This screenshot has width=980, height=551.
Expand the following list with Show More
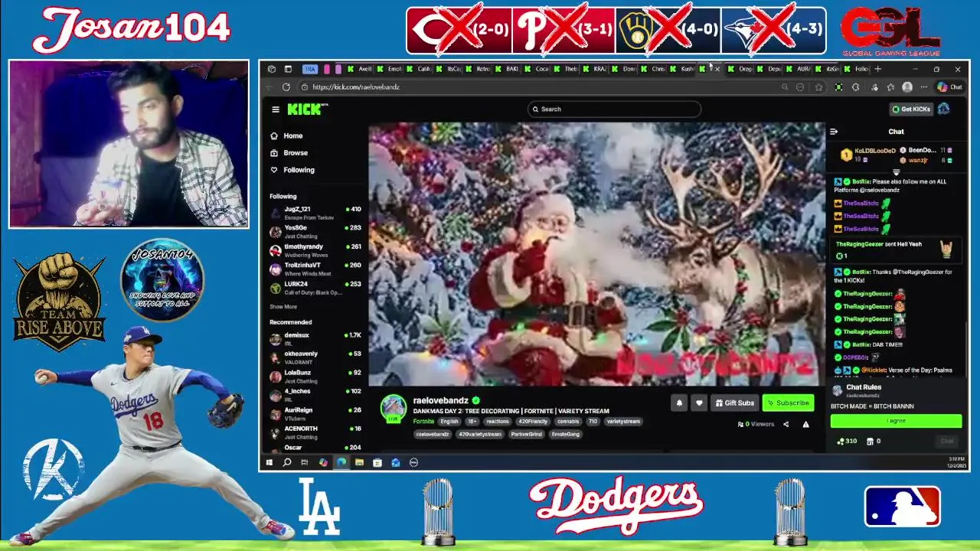(x=283, y=307)
